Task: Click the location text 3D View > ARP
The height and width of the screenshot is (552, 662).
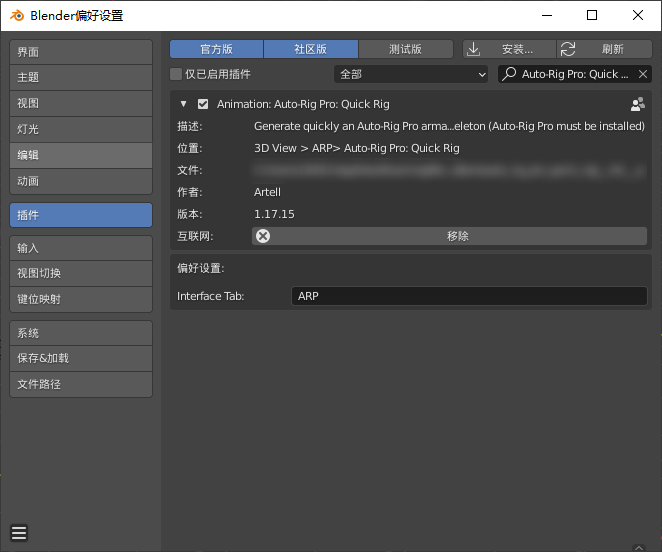Action: click(357, 148)
